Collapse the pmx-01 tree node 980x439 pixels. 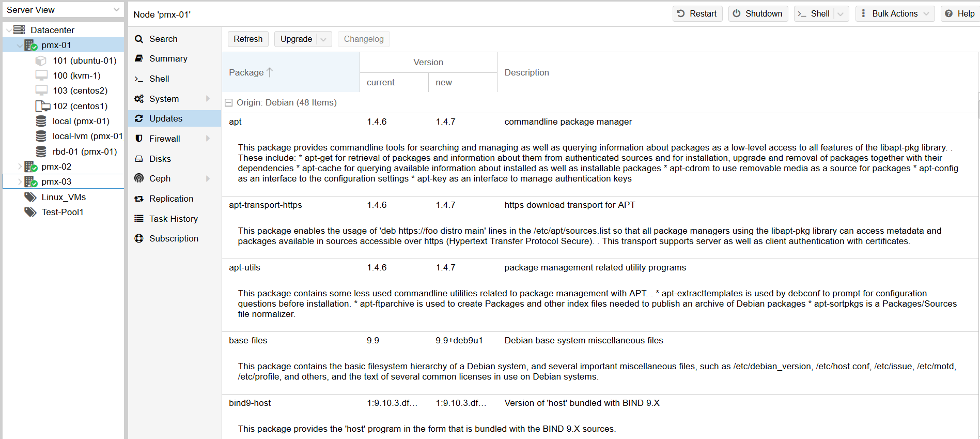[20, 46]
